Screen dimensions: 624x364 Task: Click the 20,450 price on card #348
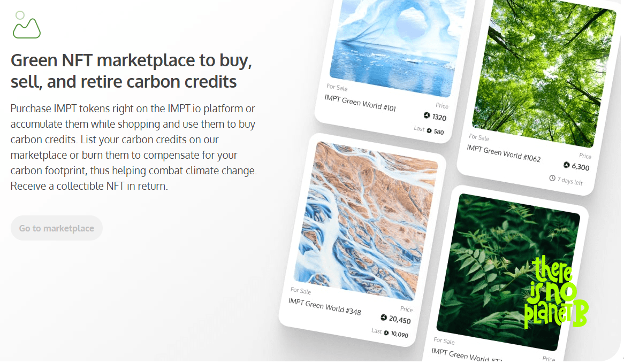(400, 320)
